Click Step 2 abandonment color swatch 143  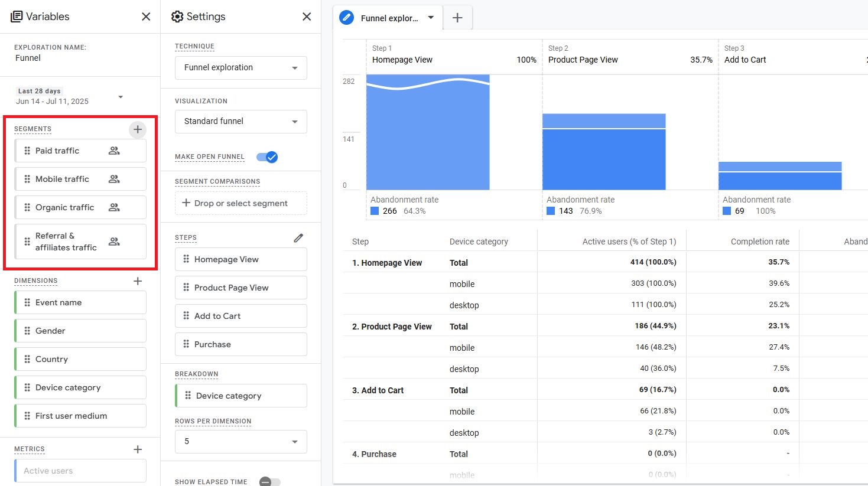point(551,211)
